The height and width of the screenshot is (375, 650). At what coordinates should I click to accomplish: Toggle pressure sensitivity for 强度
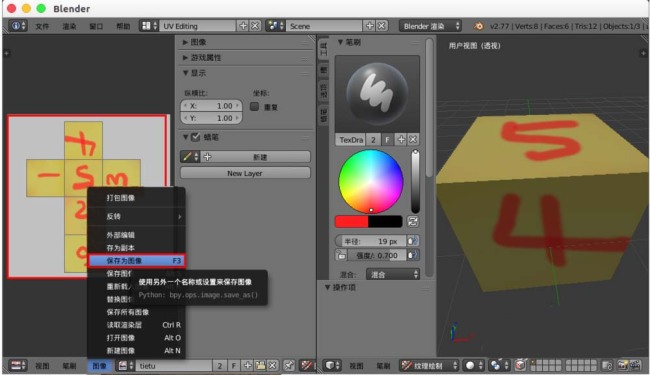click(x=412, y=255)
